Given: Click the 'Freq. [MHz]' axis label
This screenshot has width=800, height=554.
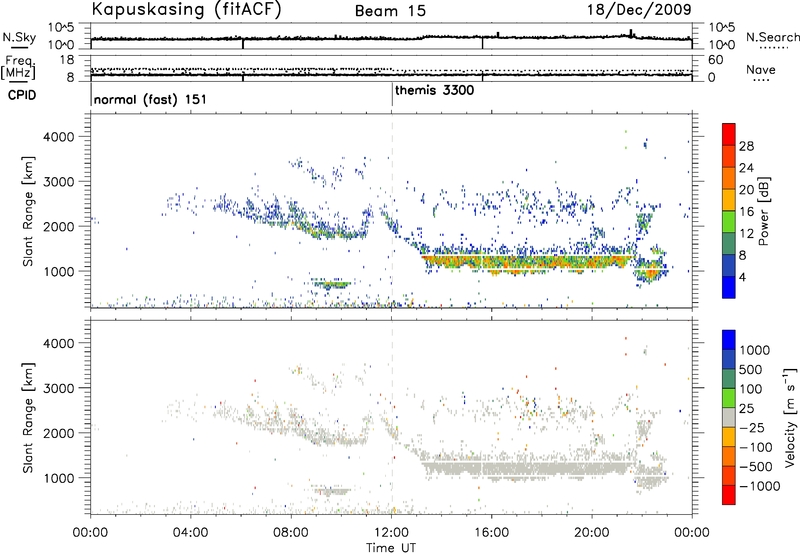Looking at the screenshot, I should [19, 67].
